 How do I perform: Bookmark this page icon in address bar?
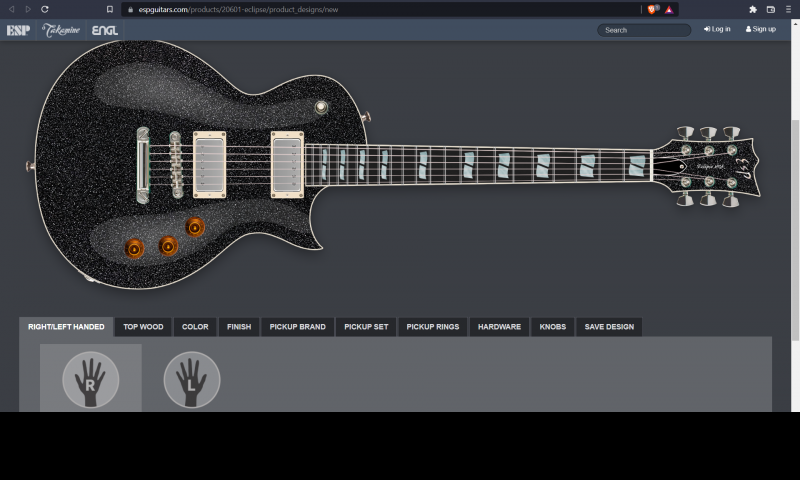pyautogui.click(x=110, y=9)
